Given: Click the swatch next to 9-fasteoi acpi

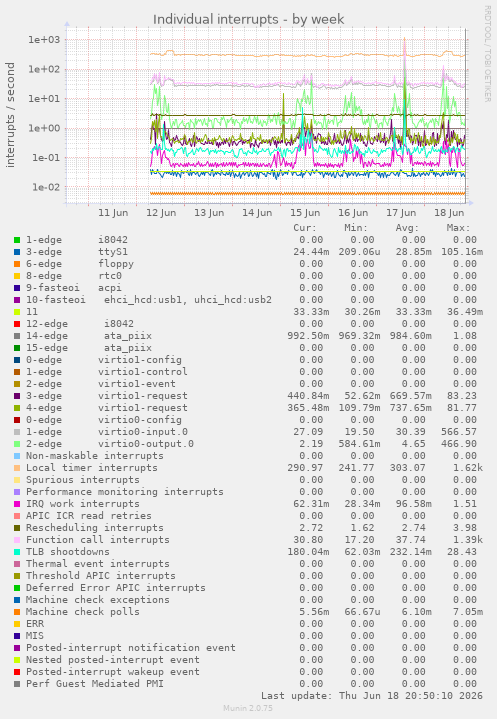Looking at the screenshot, I should [x=17, y=288].
